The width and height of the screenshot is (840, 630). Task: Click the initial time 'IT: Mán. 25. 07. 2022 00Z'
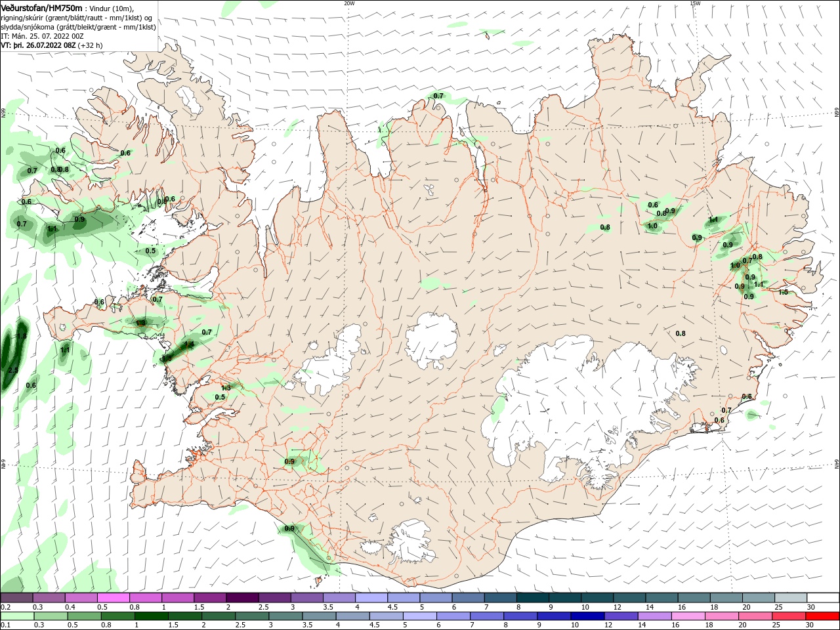[42, 37]
